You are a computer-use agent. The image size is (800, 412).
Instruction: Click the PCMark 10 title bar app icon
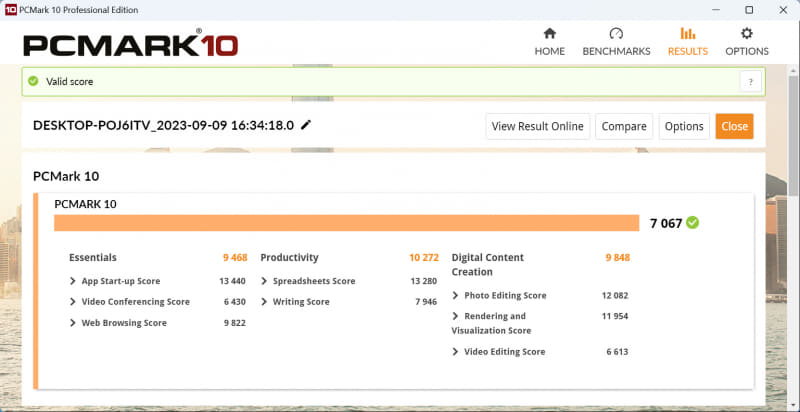tap(11, 10)
